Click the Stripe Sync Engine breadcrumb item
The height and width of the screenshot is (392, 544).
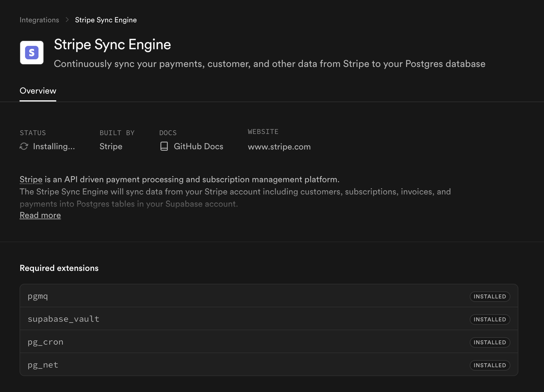106,20
